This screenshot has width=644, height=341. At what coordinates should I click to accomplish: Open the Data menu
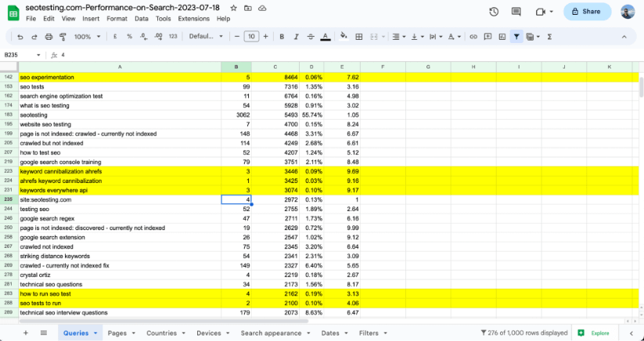click(142, 19)
